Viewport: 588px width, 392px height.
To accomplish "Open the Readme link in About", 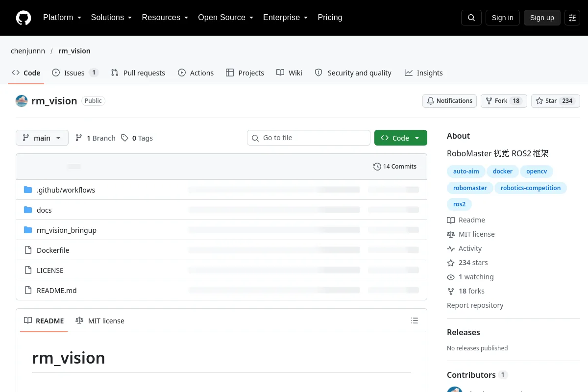I will (x=466, y=220).
